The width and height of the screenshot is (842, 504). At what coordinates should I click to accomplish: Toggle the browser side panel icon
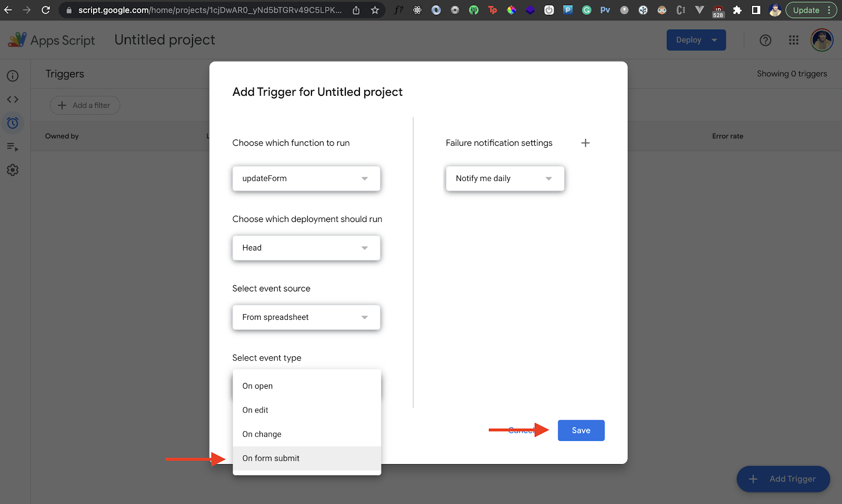[x=756, y=10]
